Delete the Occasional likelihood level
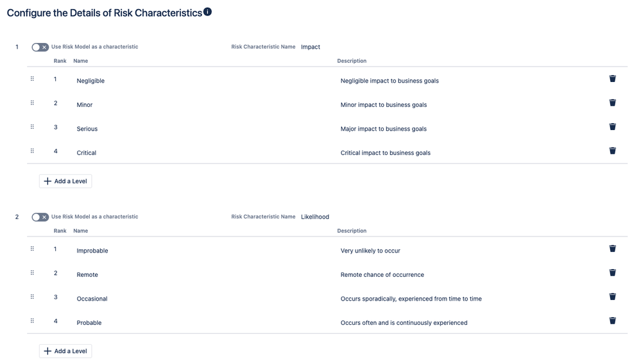Screen dimensions: 641x364 pos(612,297)
